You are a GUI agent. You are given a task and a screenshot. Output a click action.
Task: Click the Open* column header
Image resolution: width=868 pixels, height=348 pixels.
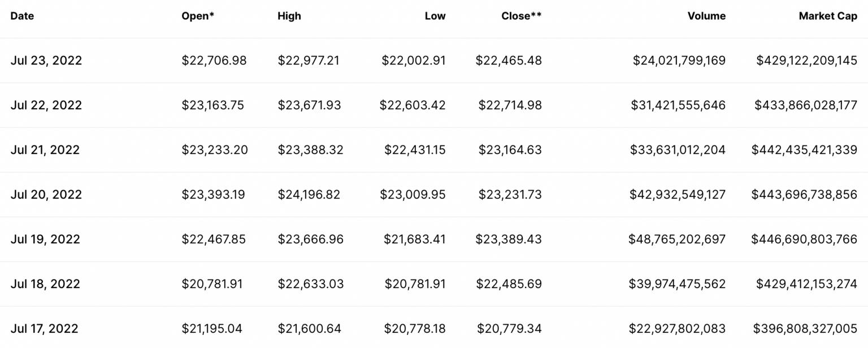[198, 16]
